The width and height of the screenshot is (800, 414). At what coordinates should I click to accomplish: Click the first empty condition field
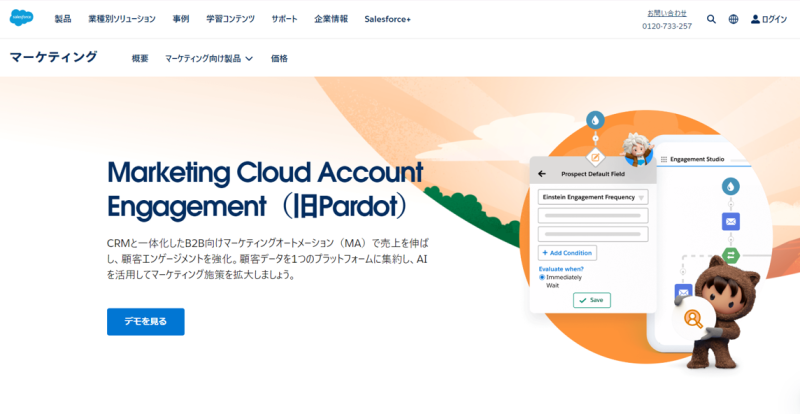(x=593, y=215)
